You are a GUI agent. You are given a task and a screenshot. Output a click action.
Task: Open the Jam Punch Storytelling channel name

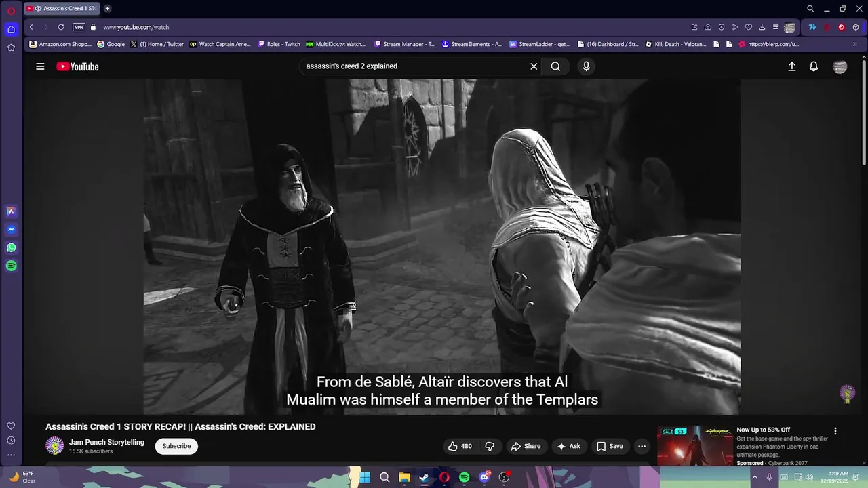106,442
